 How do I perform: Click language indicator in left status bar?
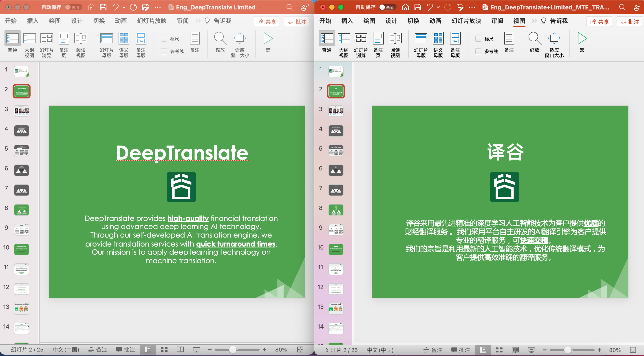click(66, 349)
